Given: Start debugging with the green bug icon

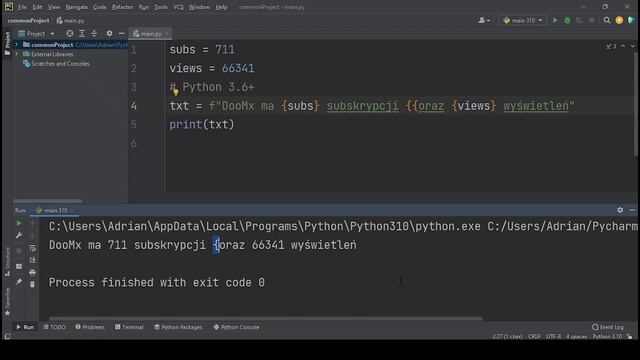Looking at the screenshot, I should coord(567,20).
